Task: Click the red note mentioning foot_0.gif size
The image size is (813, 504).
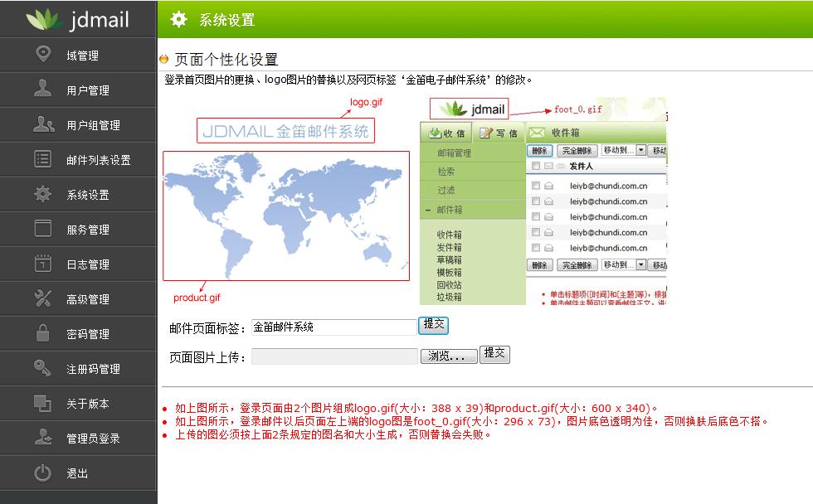Action: coord(471,422)
